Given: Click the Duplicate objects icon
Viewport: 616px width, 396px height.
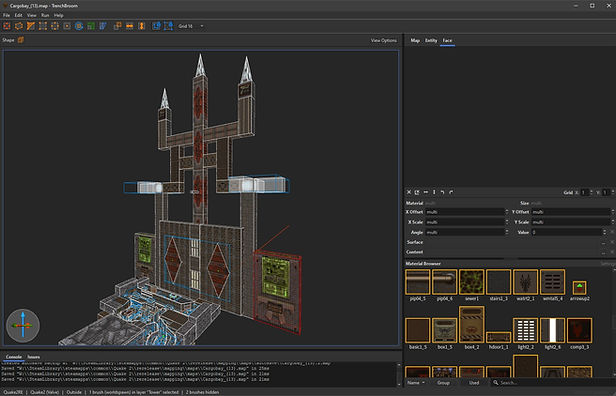Looking at the screenshot, I should pyautogui.click(x=117, y=26).
